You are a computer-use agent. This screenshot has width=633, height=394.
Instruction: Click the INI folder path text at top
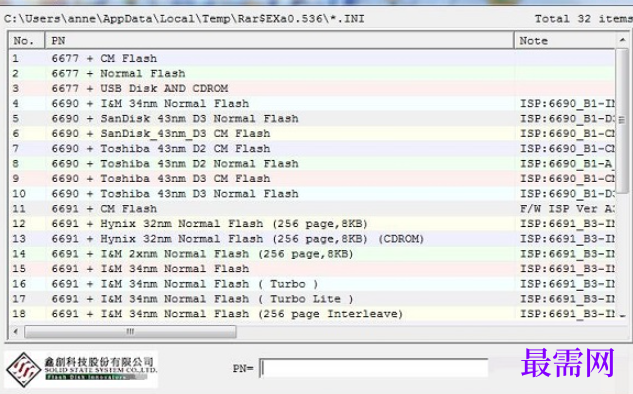184,19
